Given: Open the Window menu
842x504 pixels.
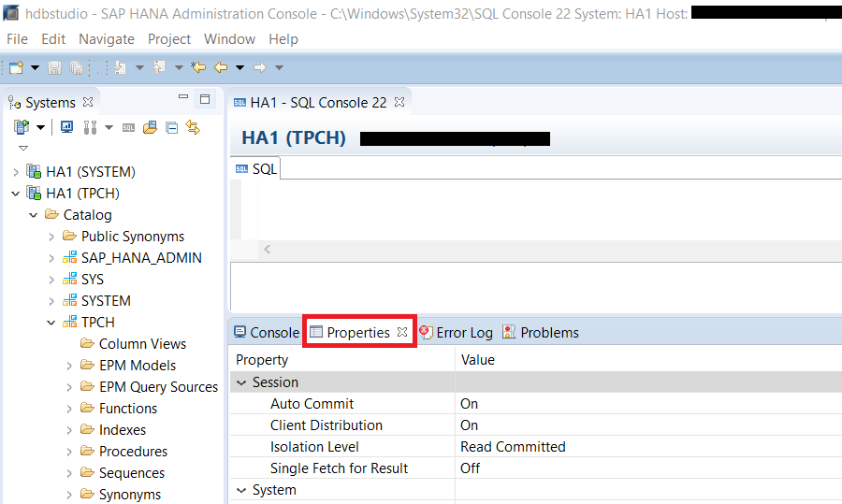Looking at the screenshot, I should (229, 39).
